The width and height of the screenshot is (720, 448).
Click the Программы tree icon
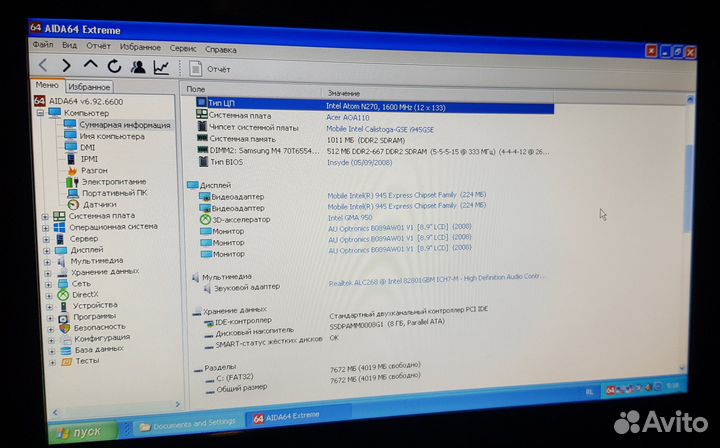[63, 318]
